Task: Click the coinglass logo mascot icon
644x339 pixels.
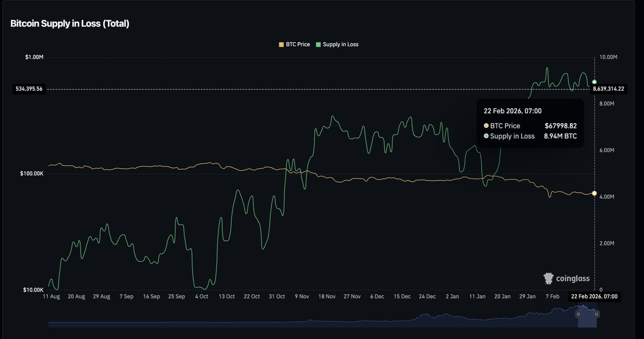Action: (548, 278)
